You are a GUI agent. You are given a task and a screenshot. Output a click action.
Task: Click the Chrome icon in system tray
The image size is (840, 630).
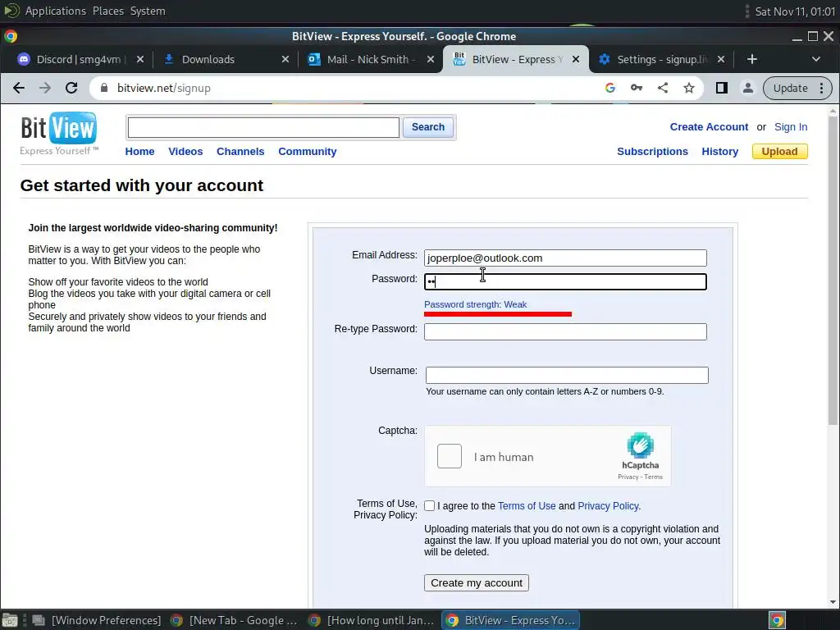click(777, 620)
